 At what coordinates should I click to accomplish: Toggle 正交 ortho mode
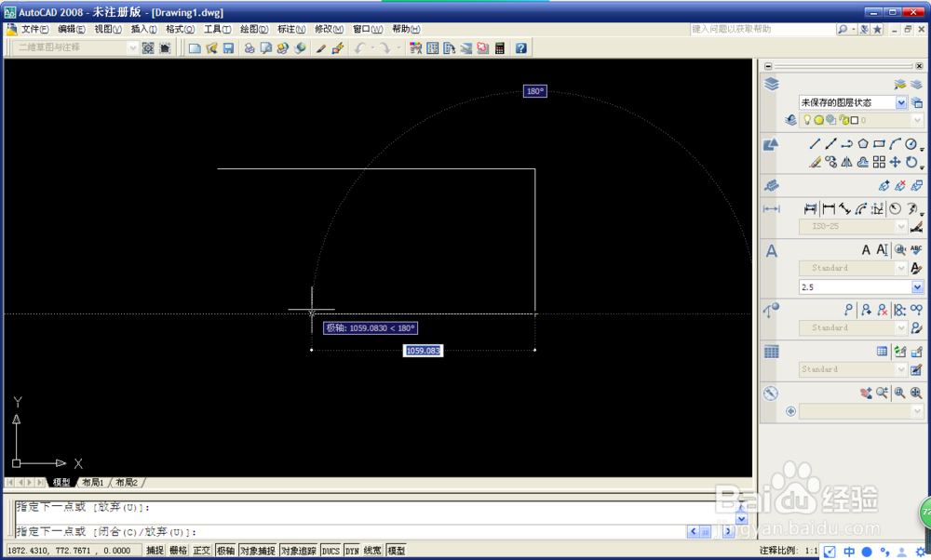point(202,551)
